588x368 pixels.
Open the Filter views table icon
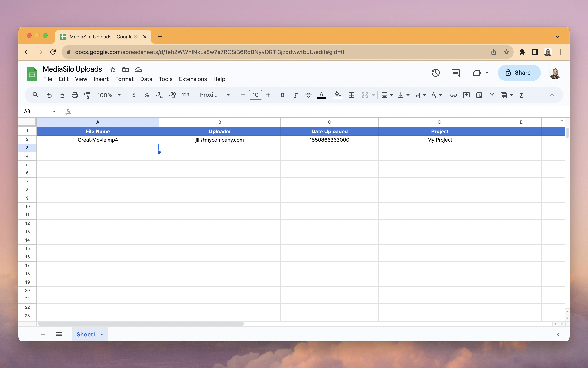tap(504, 95)
